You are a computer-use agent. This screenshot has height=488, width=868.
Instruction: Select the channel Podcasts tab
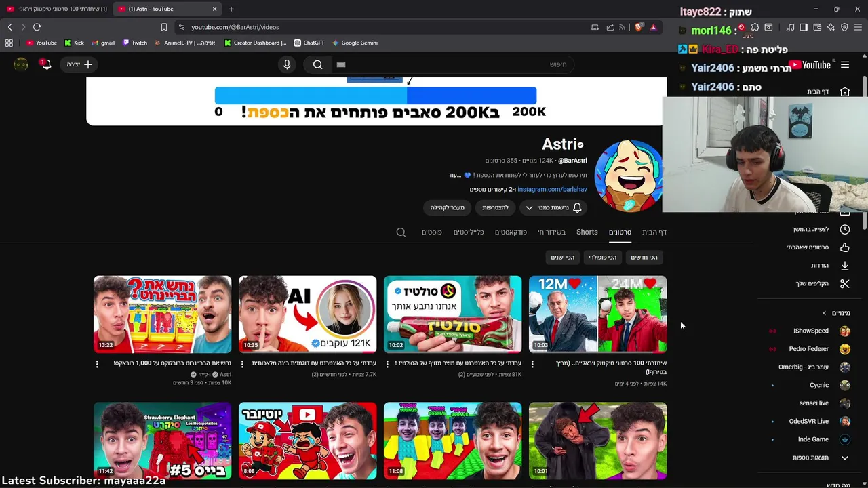point(511,232)
